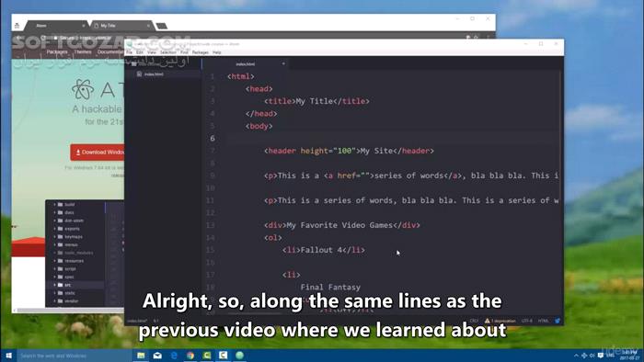The image size is (644, 362).
Task: Expand the build folder in the website preview
Action: point(54,205)
